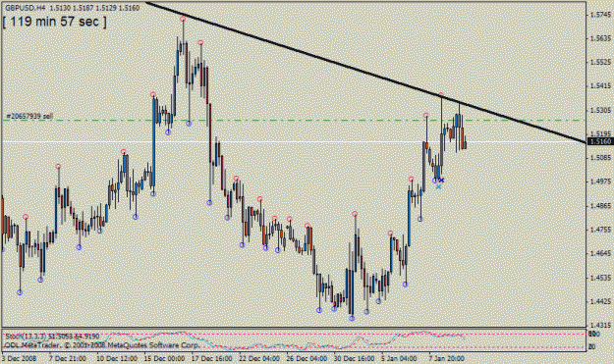This screenshot has width=614, height=364.
Task: Click the "30 Dec 16:00" time label
Action: tap(355, 358)
